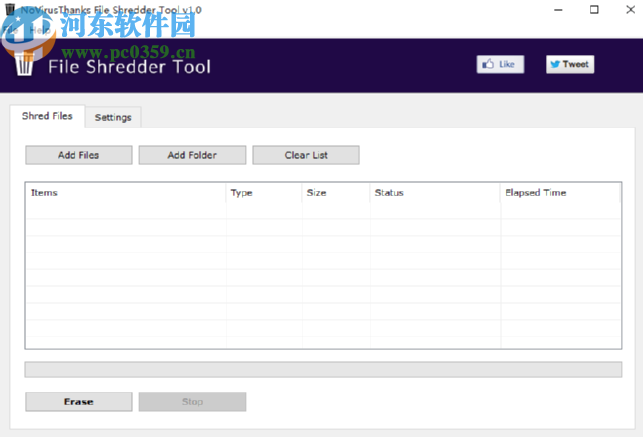Sort list by the Type column header
Viewport: 643px width, 437px height.
point(264,193)
